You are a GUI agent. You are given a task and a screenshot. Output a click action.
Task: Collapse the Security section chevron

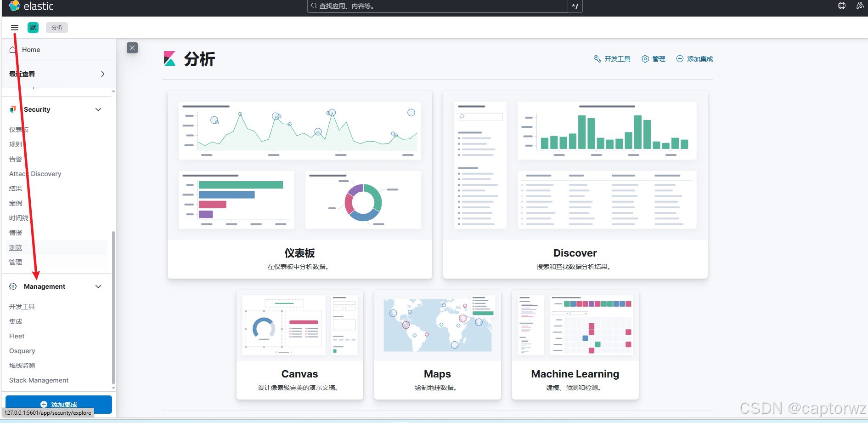pos(98,109)
